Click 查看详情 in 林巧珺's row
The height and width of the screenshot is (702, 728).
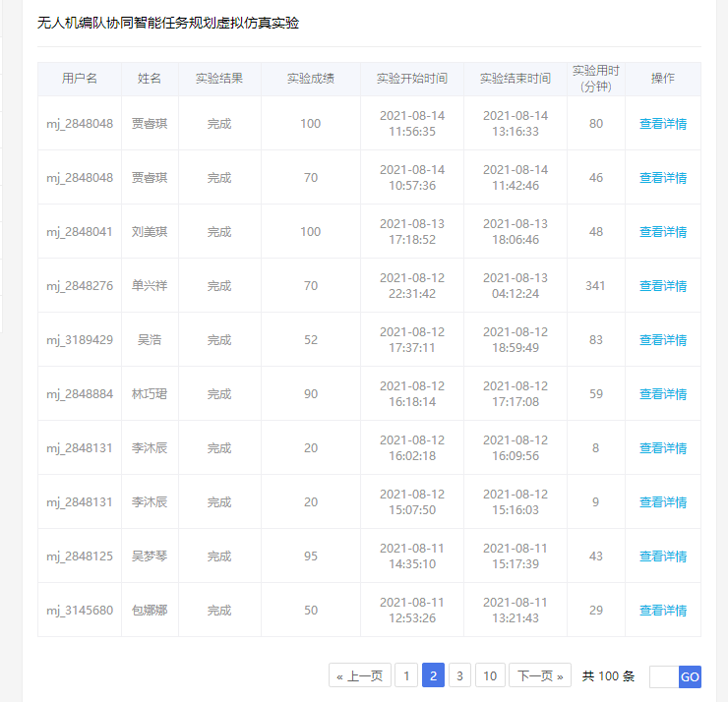coord(662,394)
